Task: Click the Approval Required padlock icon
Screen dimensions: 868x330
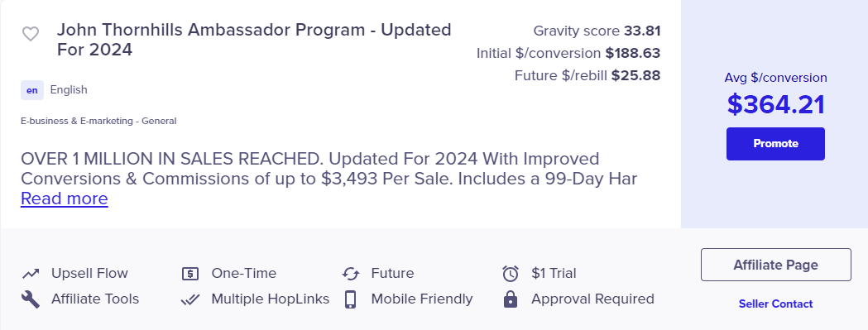Action: 511,299
